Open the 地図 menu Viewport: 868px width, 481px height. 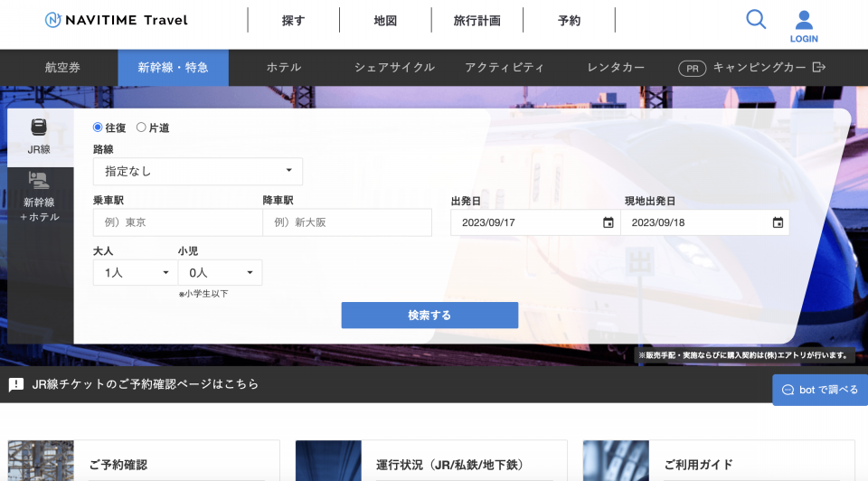click(385, 21)
